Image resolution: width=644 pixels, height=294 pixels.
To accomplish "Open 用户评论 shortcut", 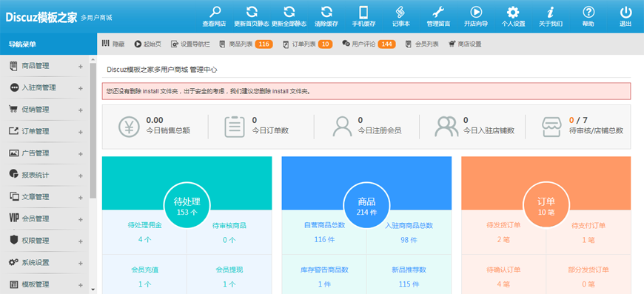I will [x=363, y=44].
